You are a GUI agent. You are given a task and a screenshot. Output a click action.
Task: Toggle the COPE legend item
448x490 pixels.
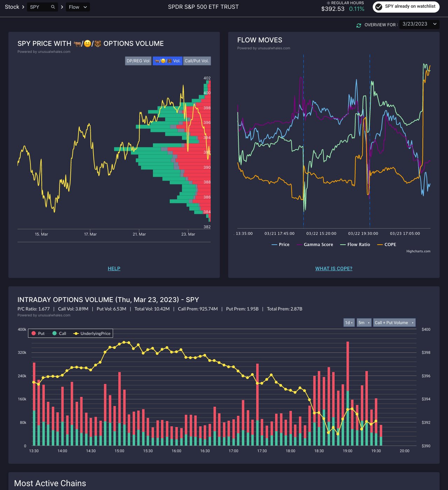coord(387,245)
